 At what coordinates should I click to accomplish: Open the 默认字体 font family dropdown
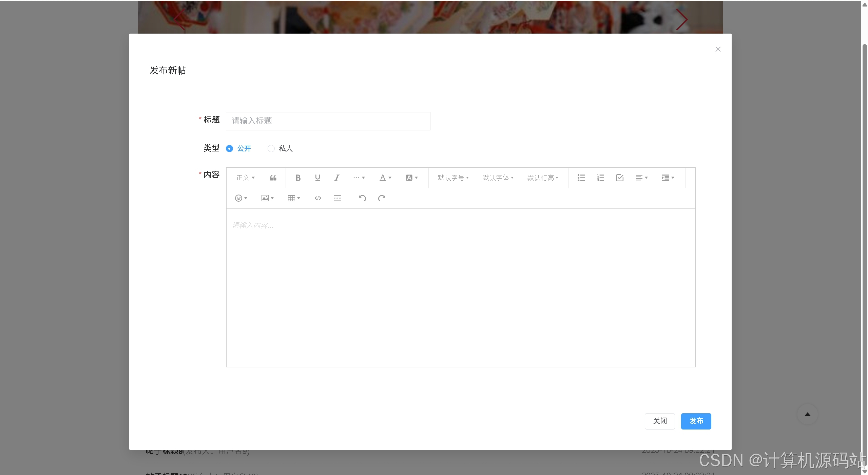[x=498, y=178]
